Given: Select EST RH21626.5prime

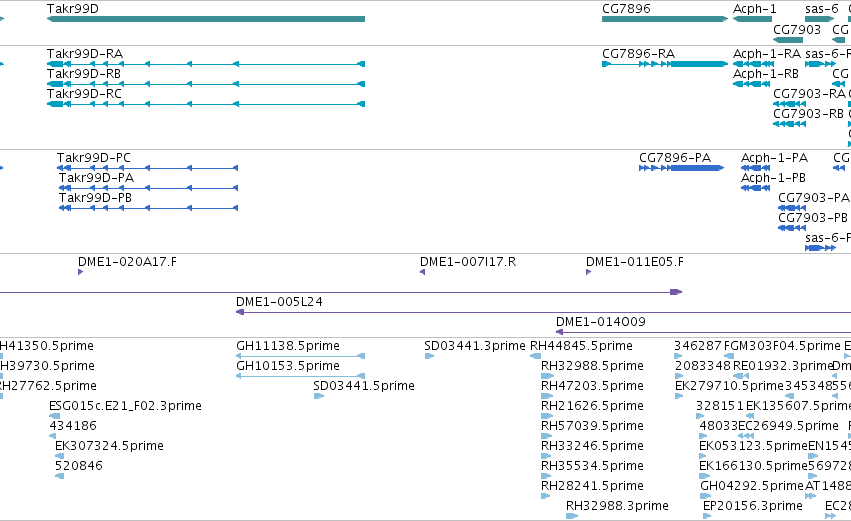Looking at the screenshot, I should [x=547, y=416].
